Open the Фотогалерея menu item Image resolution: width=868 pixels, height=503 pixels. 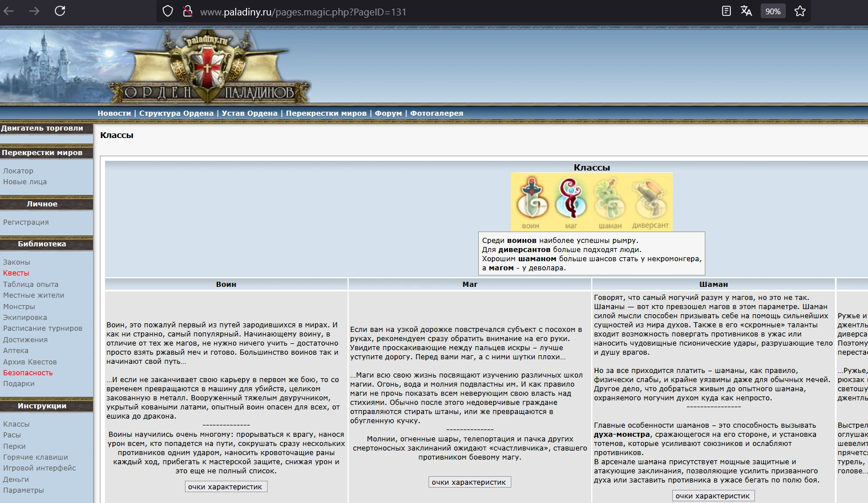click(437, 113)
